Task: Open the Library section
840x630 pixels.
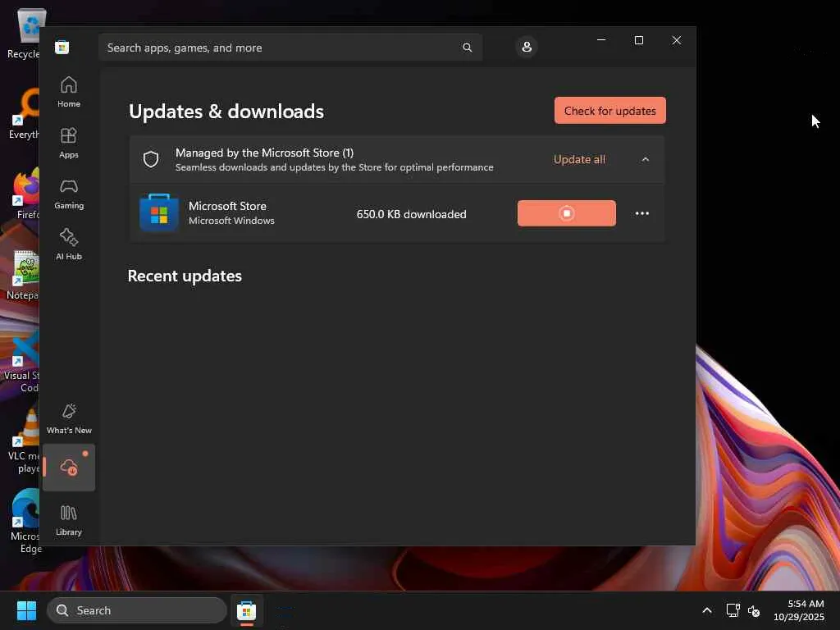Action: point(69,520)
